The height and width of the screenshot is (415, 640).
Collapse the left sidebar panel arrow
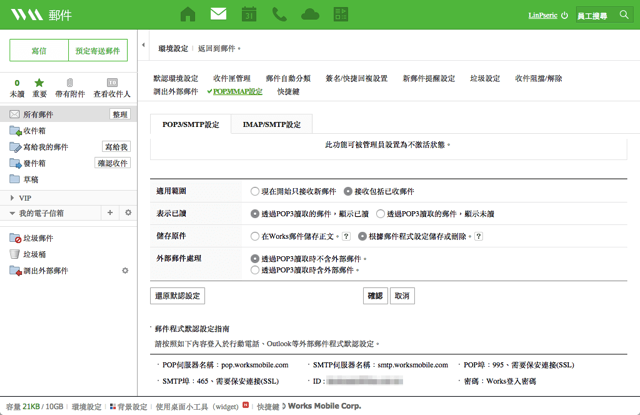[144, 46]
